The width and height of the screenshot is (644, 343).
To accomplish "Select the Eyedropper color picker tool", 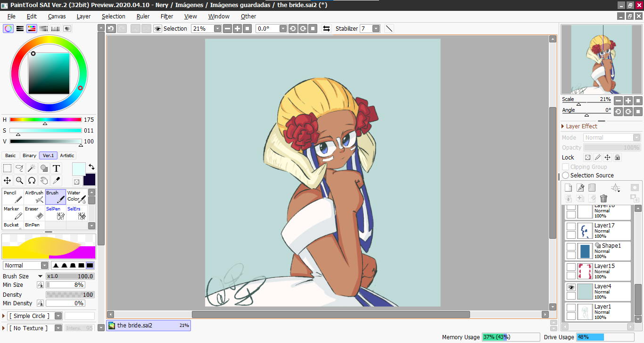I will click(x=56, y=180).
